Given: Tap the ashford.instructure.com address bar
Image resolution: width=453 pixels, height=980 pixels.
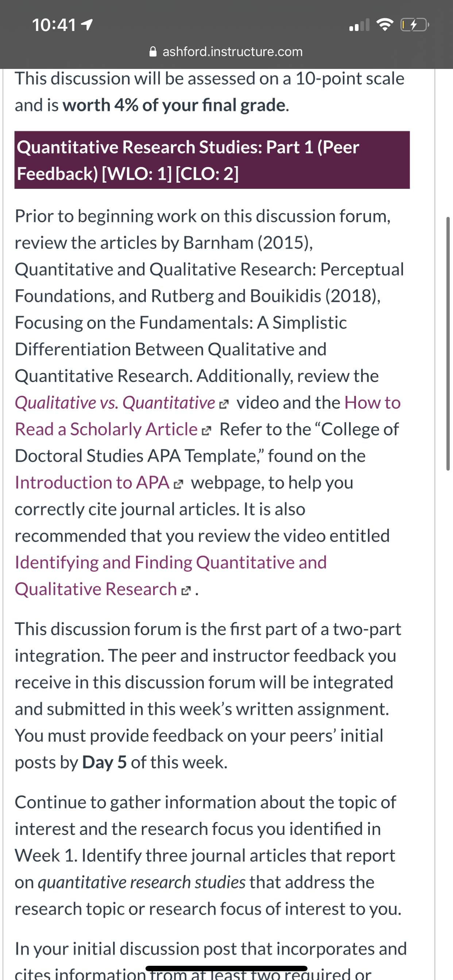Looking at the screenshot, I should [x=226, y=51].
